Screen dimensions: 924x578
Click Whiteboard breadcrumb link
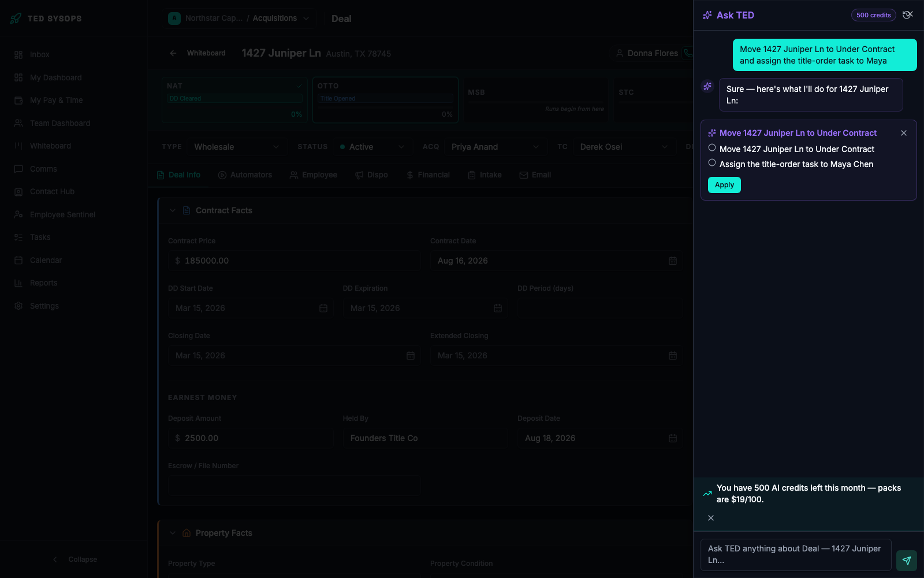(x=206, y=53)
